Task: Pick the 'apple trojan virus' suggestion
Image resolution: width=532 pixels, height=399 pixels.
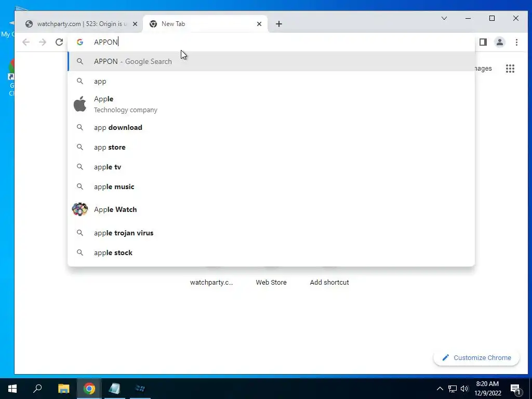Action: tap(271, 233)
